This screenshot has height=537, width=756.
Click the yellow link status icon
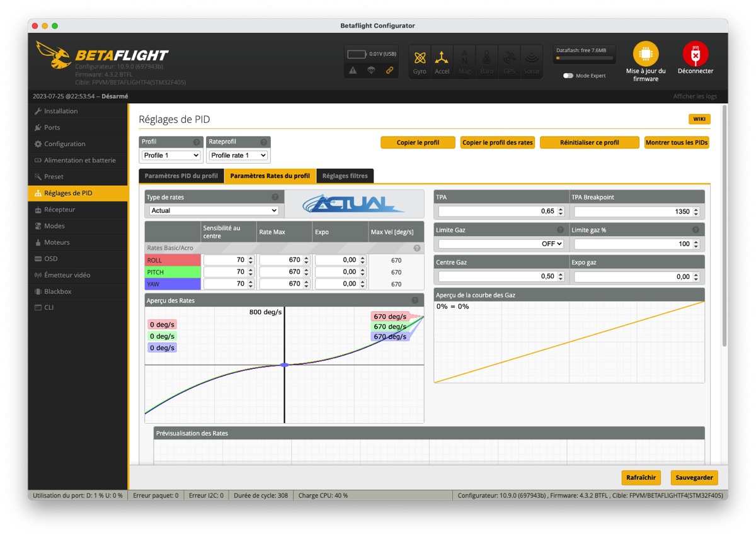pyautogui.click(x=389, y=70)
